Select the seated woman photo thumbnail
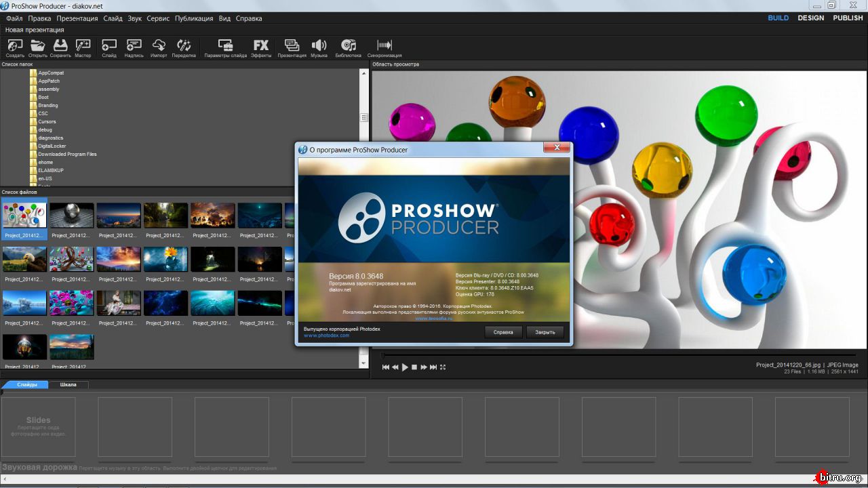 tap(119, 303)
